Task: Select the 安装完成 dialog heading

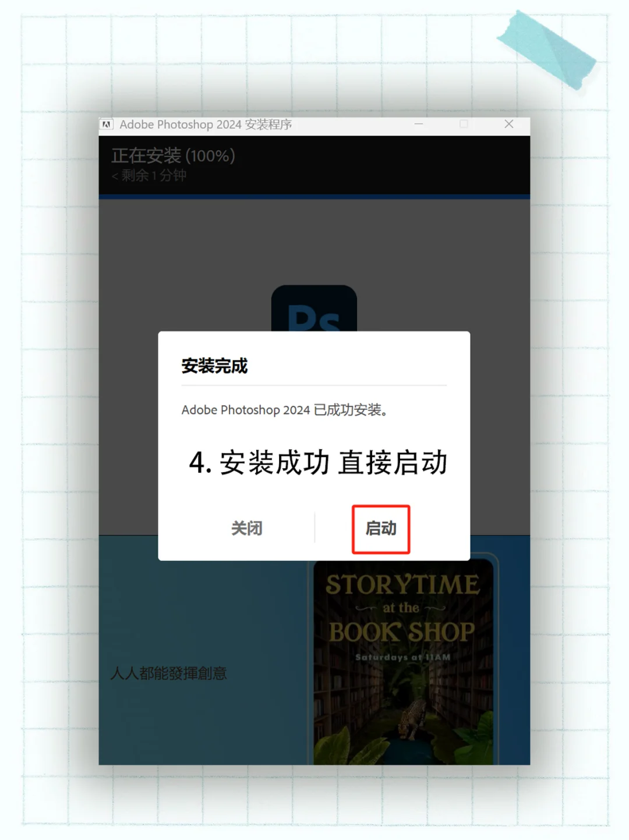Action: click(215, 367)
